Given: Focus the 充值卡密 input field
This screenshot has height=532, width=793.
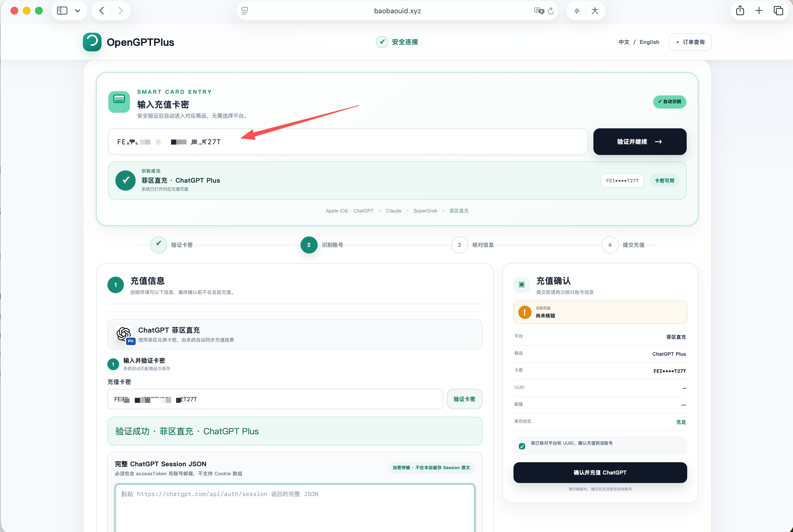Looking at the screenshot, I should 275,399.
